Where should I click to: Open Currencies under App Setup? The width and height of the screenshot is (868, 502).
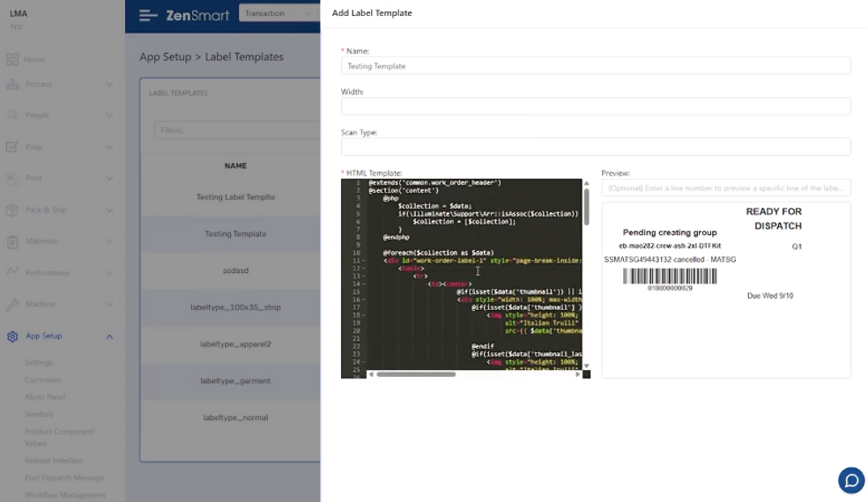(x=42, y=380)
